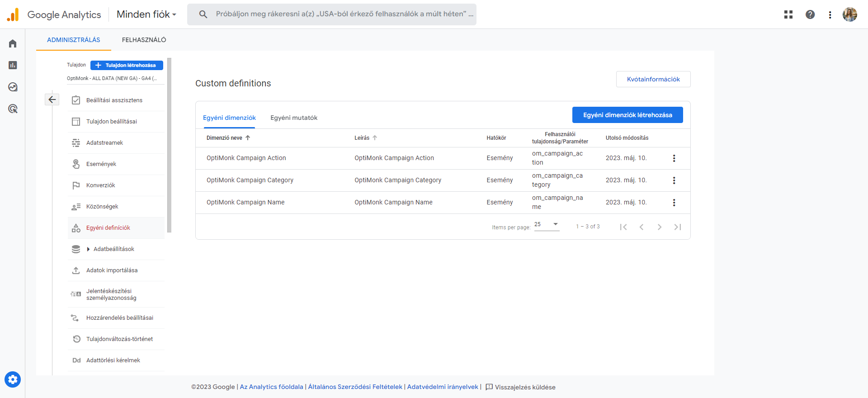Click Visszajelzés küldése link
Image resolution: width=868 pixels, height=398 pixels.
coord(520,387)
